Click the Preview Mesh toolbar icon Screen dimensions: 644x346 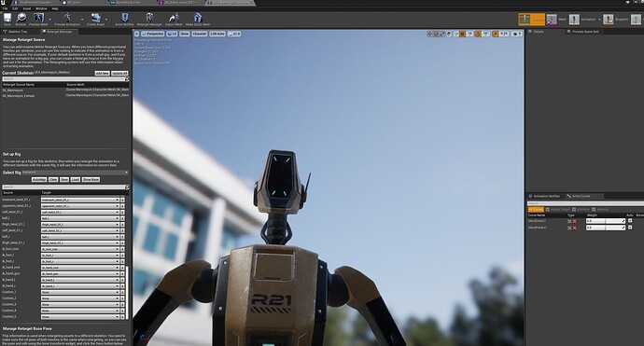point(38,18)
